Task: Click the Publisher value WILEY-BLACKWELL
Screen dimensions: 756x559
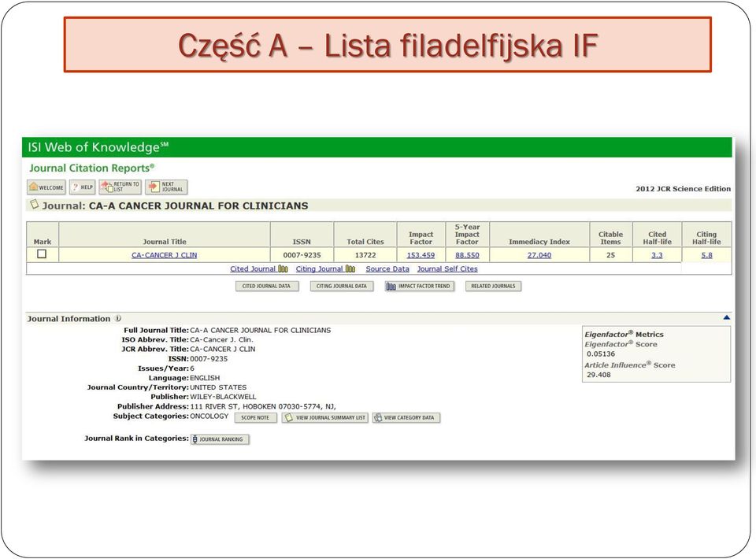Action: click(x=223, y=397)
